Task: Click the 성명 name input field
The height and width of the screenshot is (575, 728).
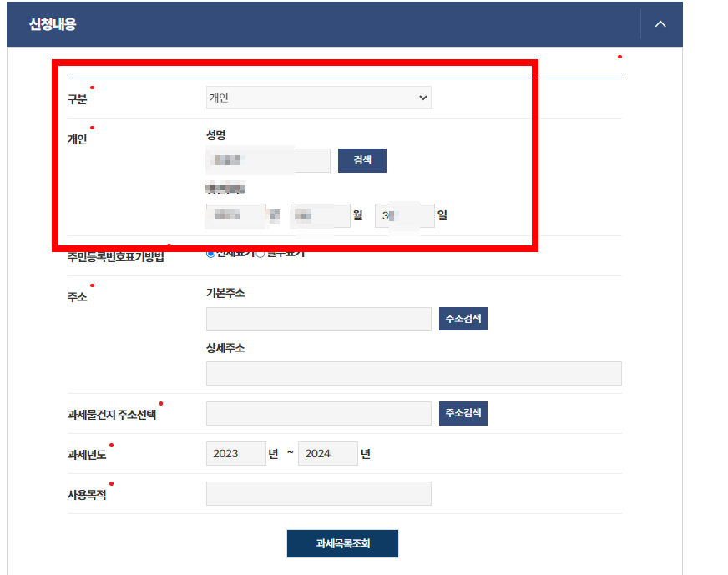Action: point(267,160)
